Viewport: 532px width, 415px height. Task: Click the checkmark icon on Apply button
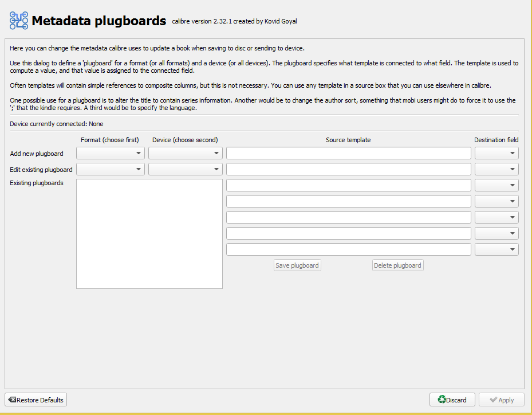click(x=493, y=400)
